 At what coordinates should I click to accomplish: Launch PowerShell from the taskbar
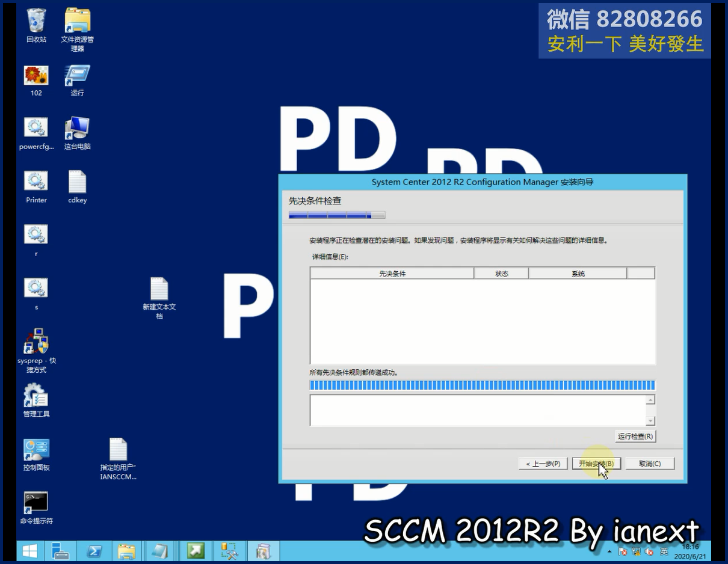tap(94, 551)
